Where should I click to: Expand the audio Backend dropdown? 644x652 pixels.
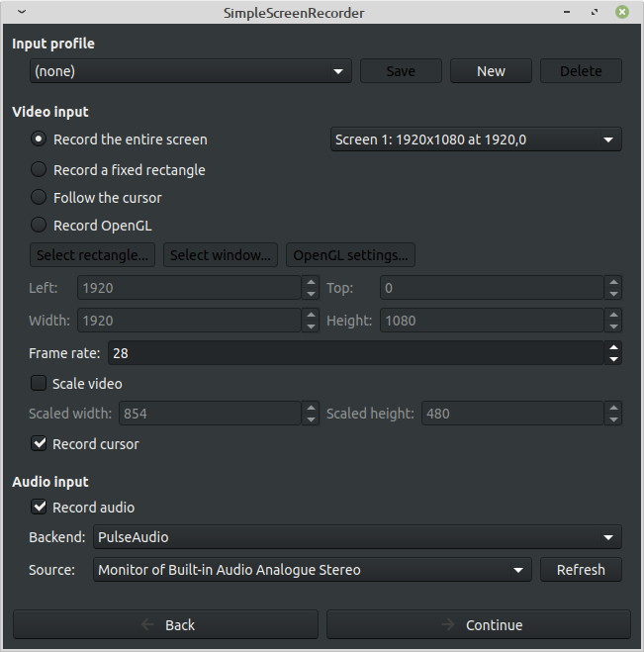pos(357,537)
